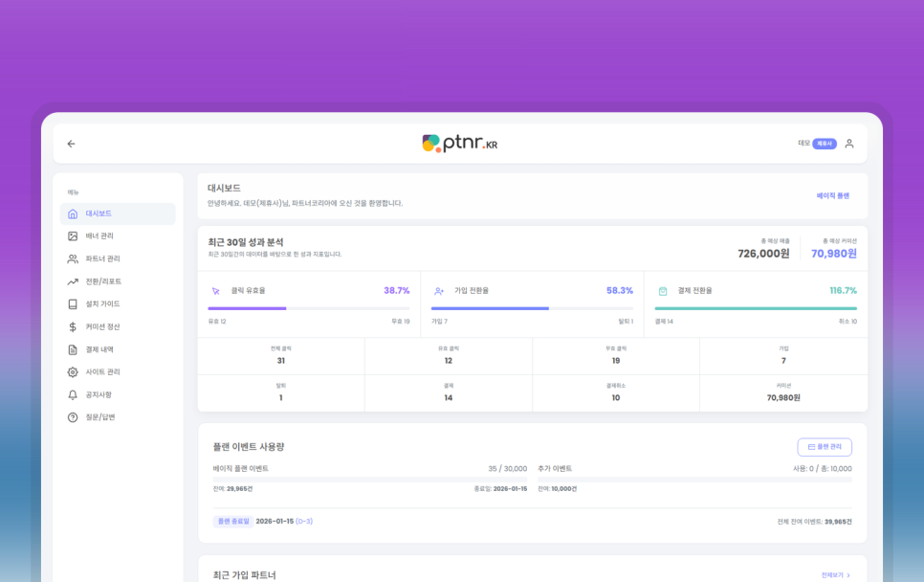Click the bell icon beside 공지사항
924x582 pixels.
(73, 395)
